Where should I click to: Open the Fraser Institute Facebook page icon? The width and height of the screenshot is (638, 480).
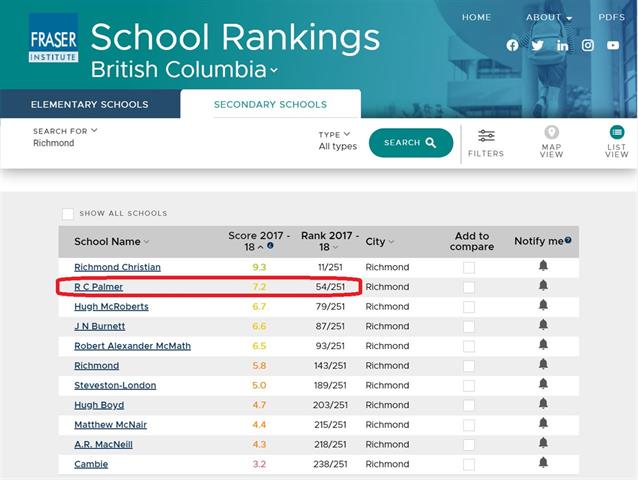point(513,46)
